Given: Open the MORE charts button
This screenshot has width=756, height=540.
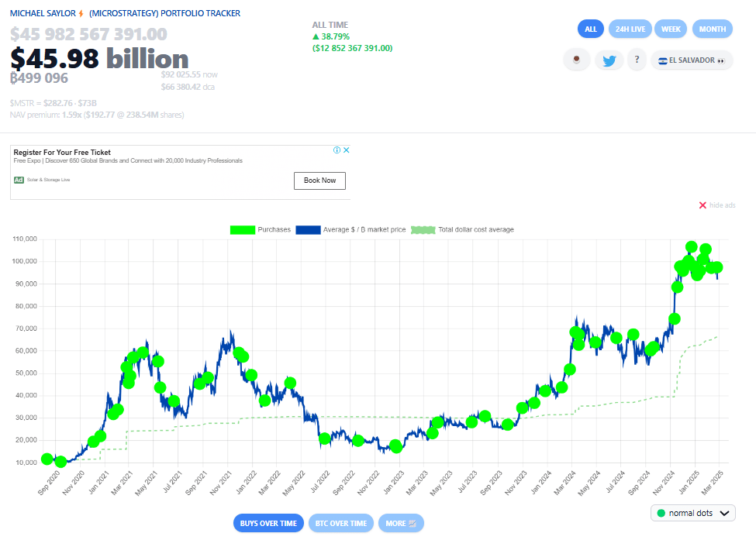Looking at the screenshot, I should (x=401, y=523).
